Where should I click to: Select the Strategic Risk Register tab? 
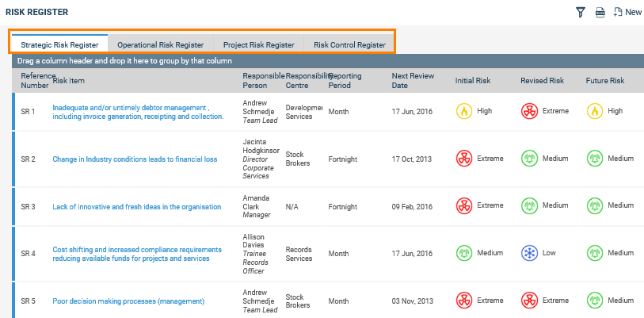pyautogui.click(x=60, y=44)
